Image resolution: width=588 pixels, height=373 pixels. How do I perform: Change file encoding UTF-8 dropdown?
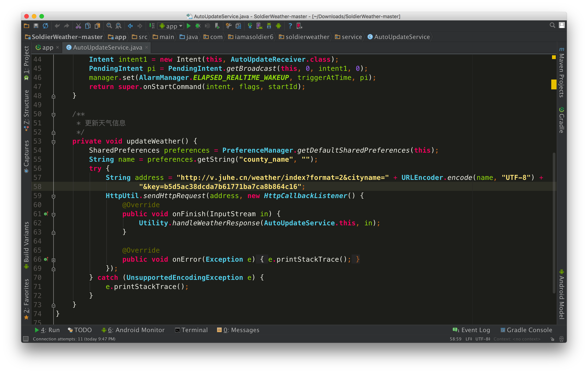point(482,339)
